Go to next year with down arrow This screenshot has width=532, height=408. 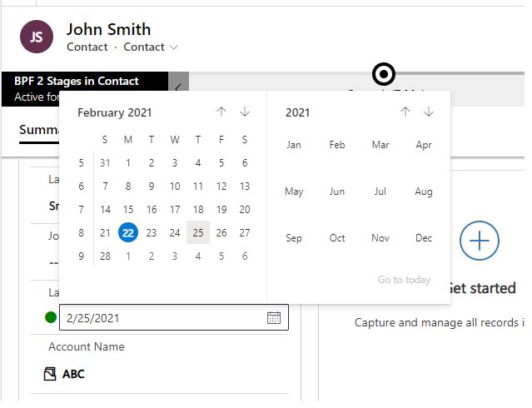(429, 112)
